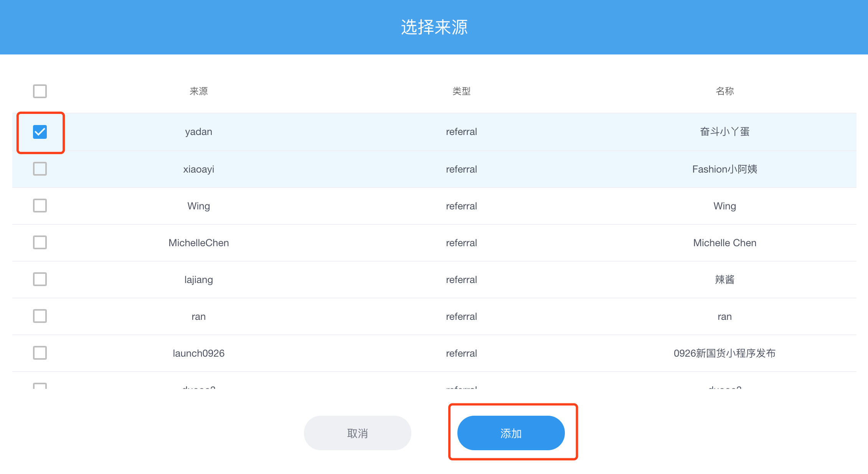Enable the lajiang row checkbox

coord(40,279)
